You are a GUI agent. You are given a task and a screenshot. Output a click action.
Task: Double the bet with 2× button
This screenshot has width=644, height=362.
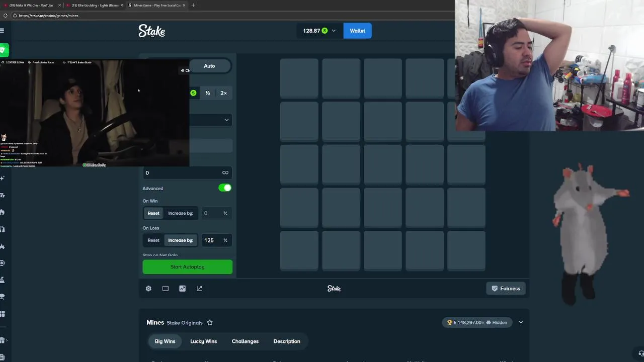pyautogui.click(x=223, y=93)
